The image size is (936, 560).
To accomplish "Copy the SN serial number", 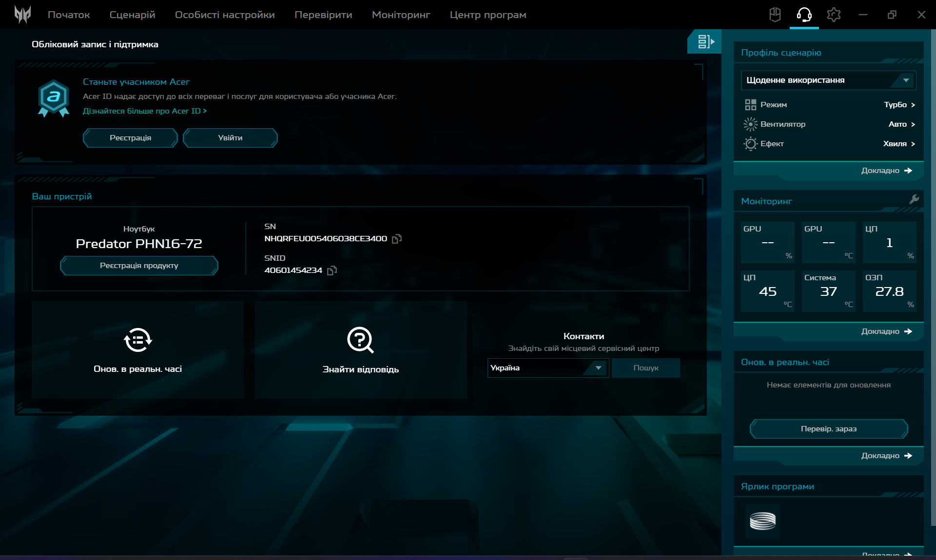I will 397,239.
